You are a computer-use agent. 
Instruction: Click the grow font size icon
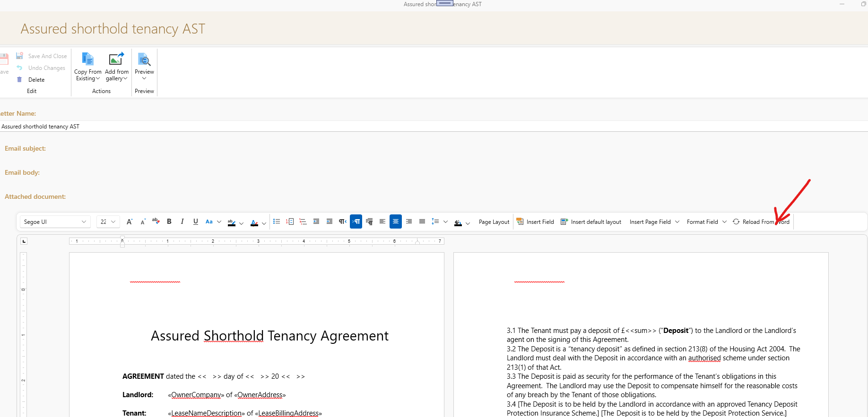130,221
